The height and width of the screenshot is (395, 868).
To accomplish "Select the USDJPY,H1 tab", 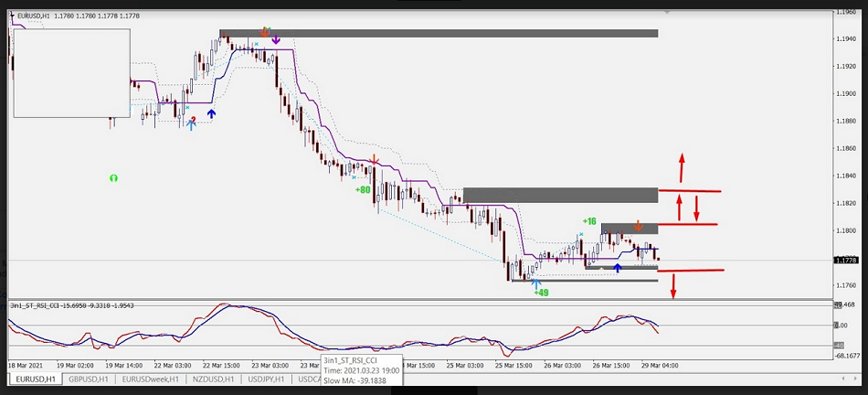I will [x=264, y=379].
